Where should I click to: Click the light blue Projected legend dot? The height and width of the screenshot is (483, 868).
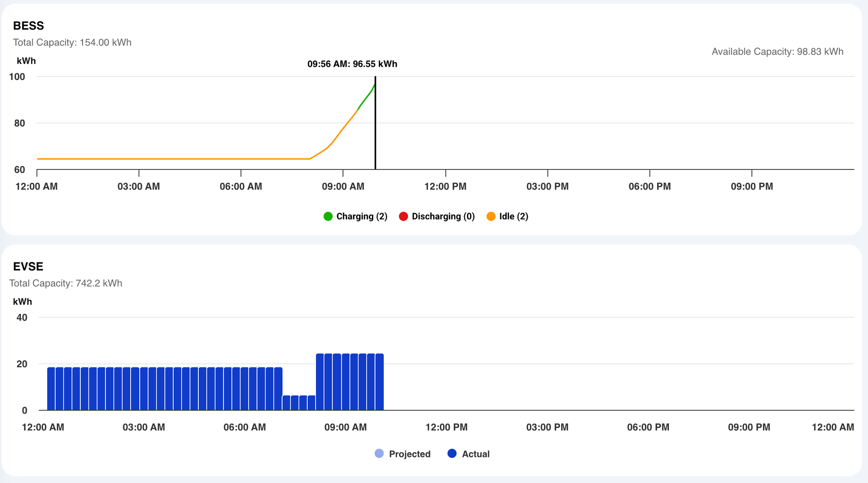pos(379,453)
